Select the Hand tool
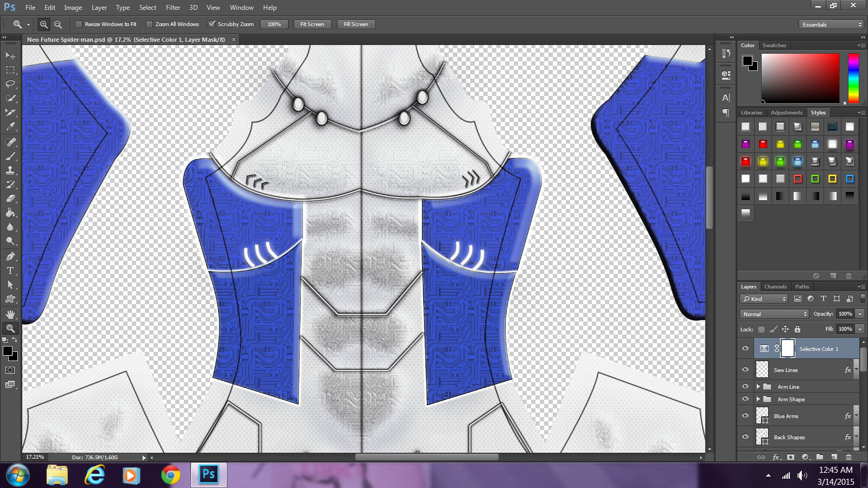868x488 pixels. [x=10, y=314]
